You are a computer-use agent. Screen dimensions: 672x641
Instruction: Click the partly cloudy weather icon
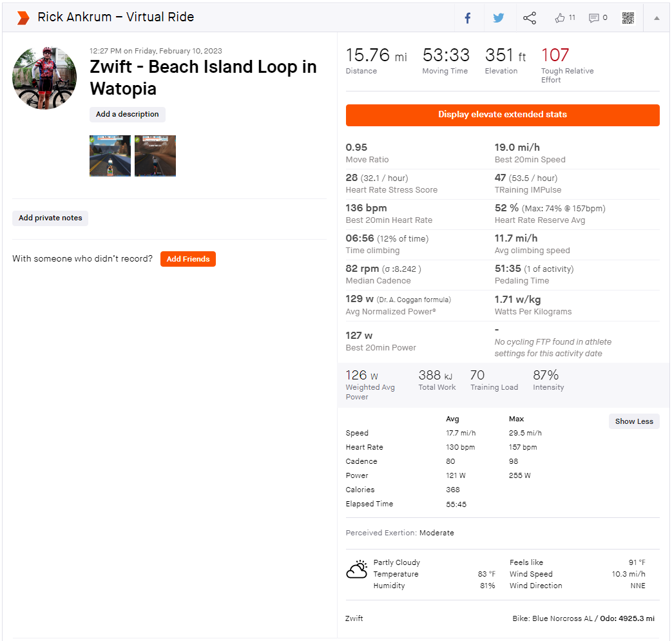[357, 569]
